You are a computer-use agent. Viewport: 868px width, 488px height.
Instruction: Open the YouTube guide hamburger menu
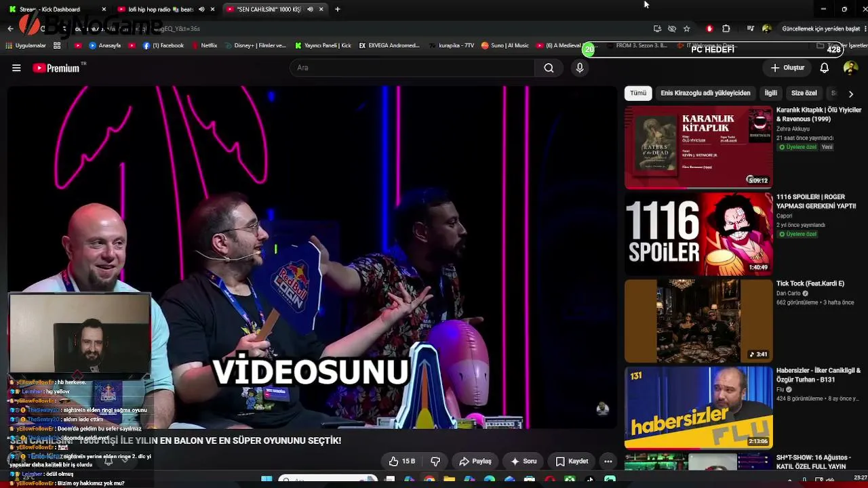coord(16,68)
